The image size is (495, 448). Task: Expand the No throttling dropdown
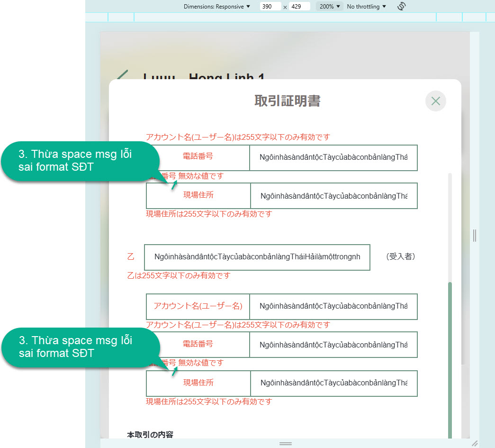pyautogui.click(x=366, y=7)
